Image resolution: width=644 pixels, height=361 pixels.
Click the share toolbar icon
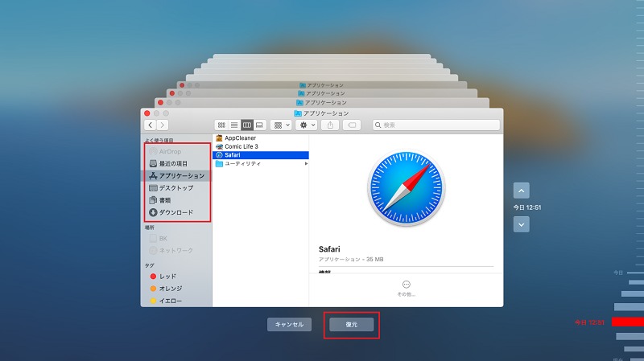330,125
